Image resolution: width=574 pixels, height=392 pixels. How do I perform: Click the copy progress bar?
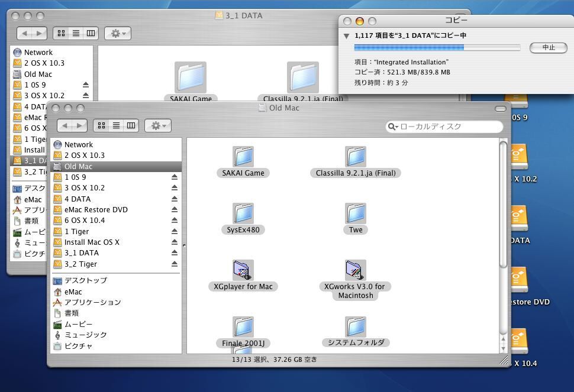tap(437, 47)
